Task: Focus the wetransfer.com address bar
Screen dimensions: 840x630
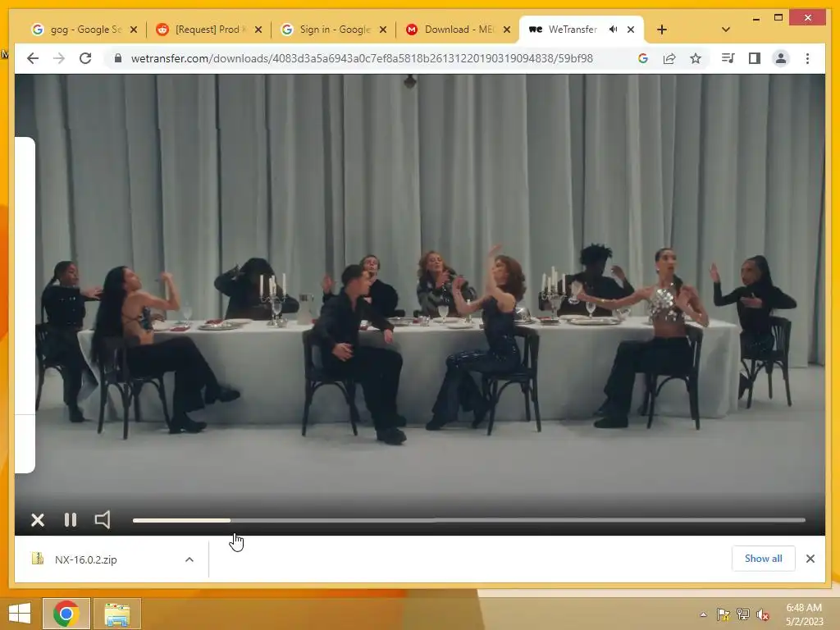Action: (362, 58)
